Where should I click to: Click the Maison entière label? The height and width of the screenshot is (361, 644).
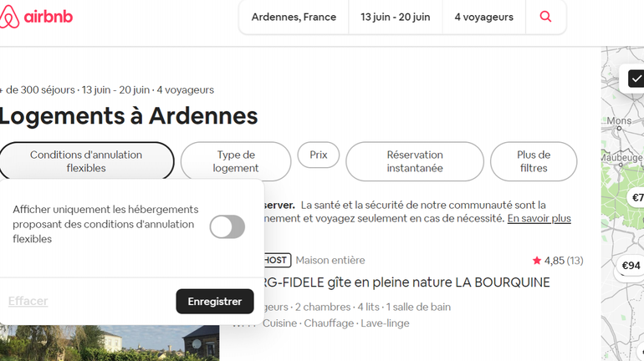(330, 260)
